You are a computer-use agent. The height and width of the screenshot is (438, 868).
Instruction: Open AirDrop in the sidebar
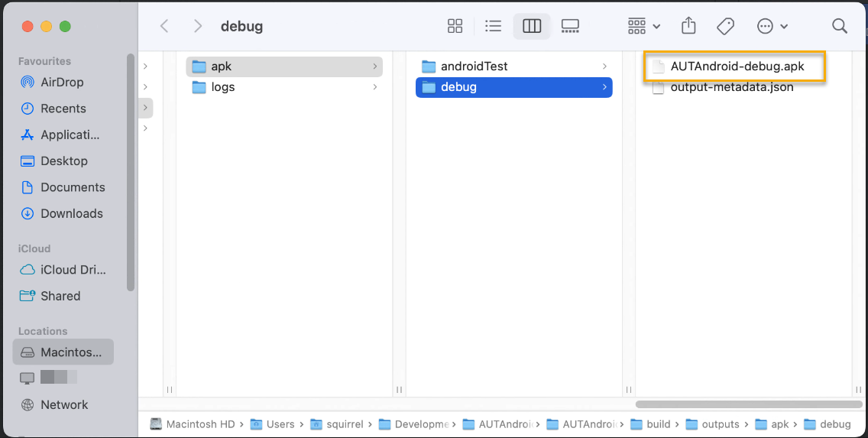(x=62, y=83)
